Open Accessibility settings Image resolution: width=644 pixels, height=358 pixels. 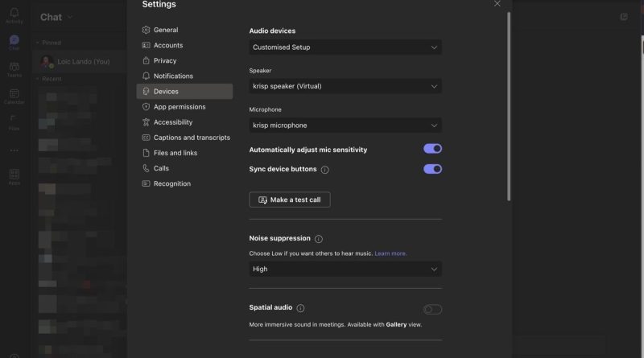(184, 122)
